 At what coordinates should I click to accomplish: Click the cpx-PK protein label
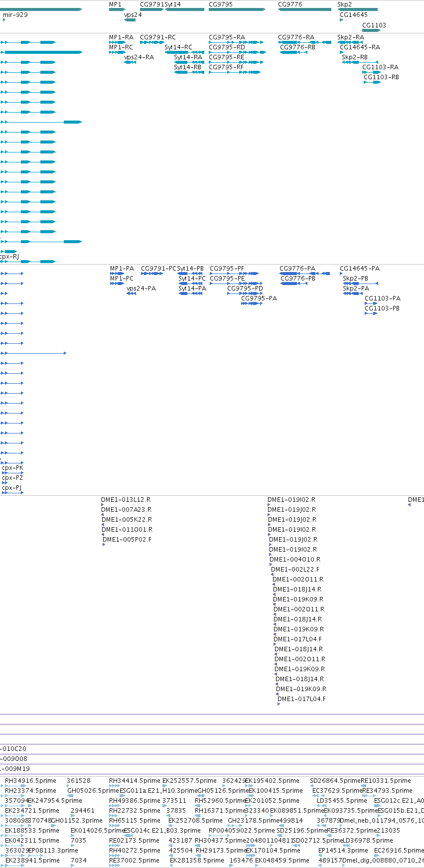pyautogui.click(x=13, y=468)
